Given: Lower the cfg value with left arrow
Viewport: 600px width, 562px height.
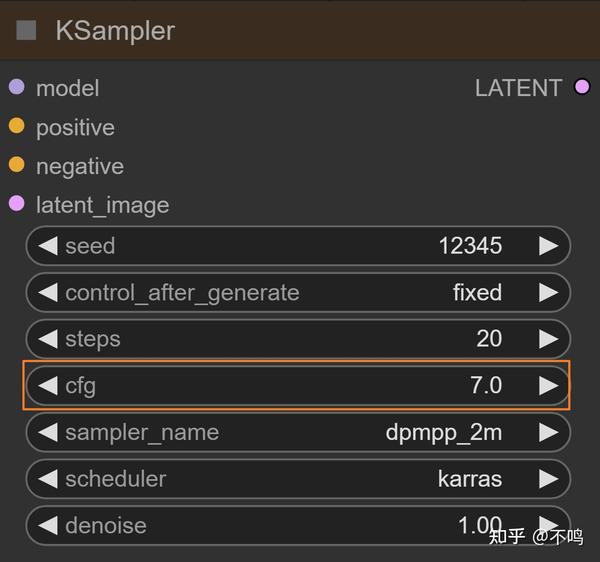Looking at the screenshot, I should point(47,385).
